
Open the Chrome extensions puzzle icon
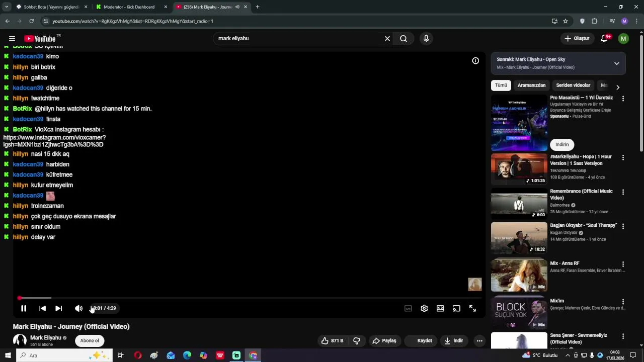[594, 21]
